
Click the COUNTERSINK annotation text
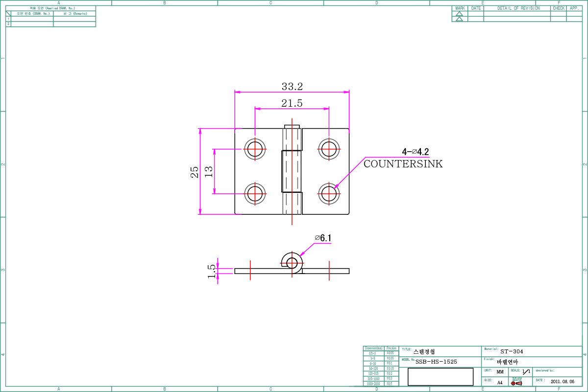(x=403, y=164)
